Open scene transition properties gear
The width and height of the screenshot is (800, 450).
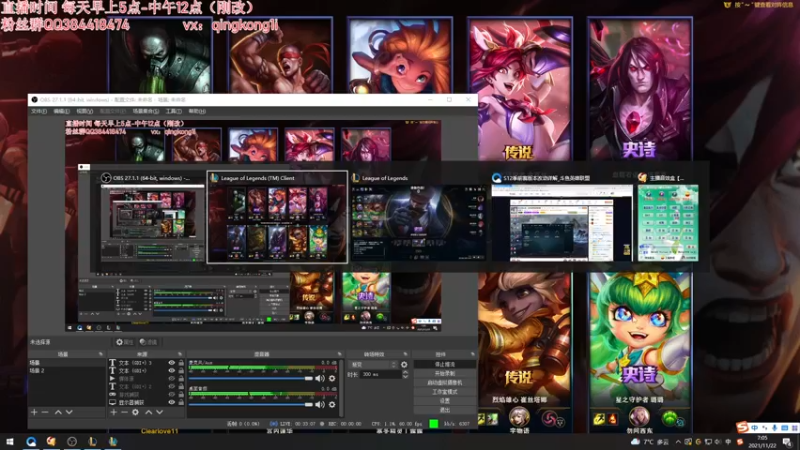[404, 365]
